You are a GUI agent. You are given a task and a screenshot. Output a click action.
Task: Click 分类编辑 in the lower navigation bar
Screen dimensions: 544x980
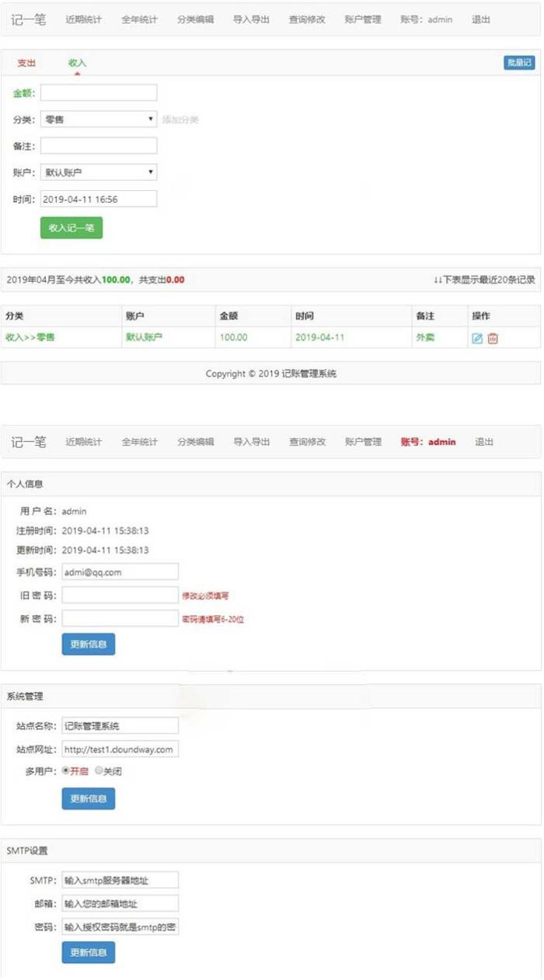click(x=195, y=442)
